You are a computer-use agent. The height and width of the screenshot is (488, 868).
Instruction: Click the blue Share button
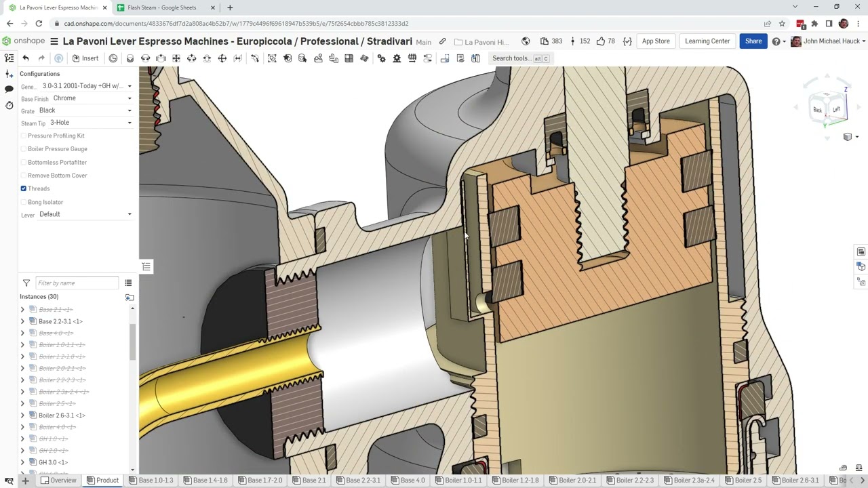point(753,41)
